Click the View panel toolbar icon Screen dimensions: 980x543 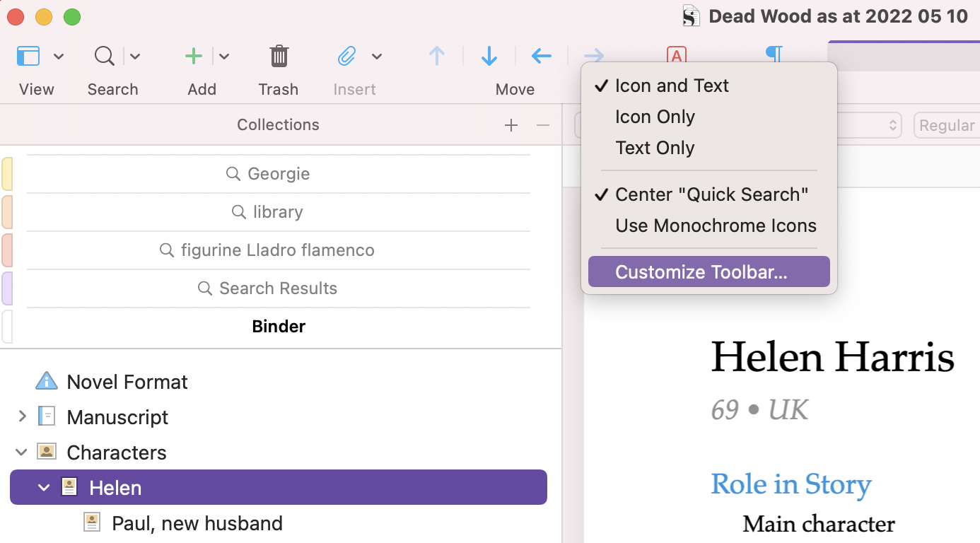pyautogui.click(x=28, y=56)
